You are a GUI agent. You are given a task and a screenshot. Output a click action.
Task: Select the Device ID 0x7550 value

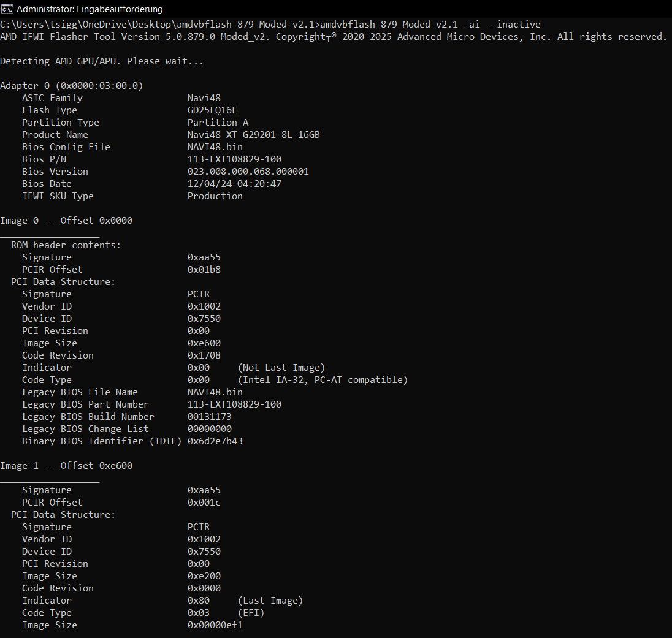[x=203, y=318]
